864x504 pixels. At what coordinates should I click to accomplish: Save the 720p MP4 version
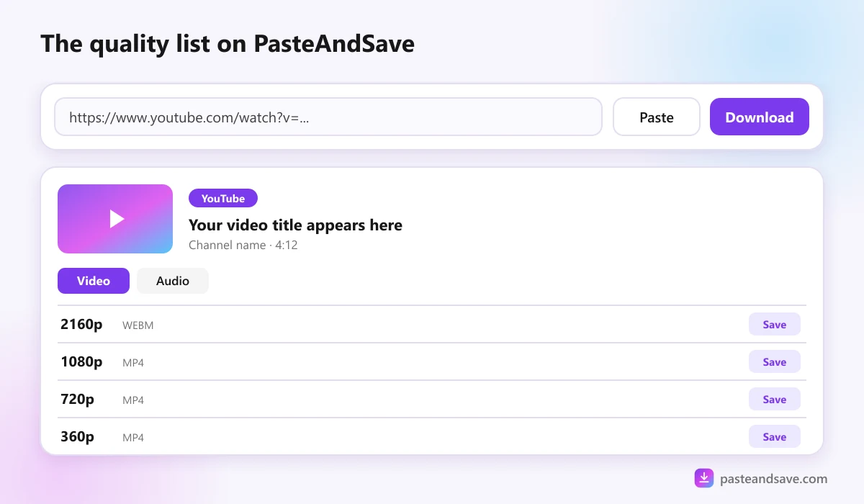pyautogui.click(x=775, y=399)
